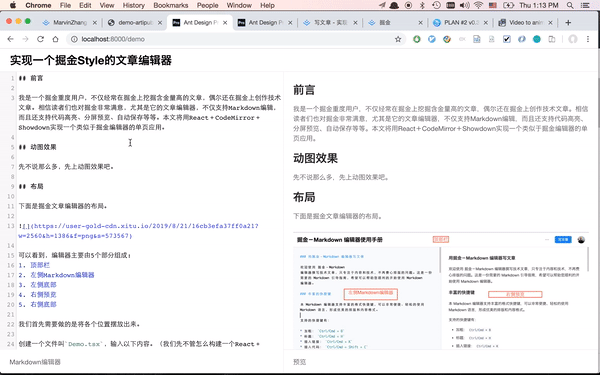Open a new browser tab
Image resolution: width=600 pixels, height=375 pixels.
568,23
